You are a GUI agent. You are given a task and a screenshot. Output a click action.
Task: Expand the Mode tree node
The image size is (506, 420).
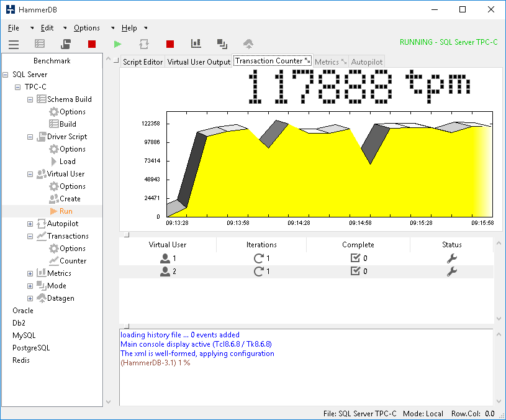[30, 286]
